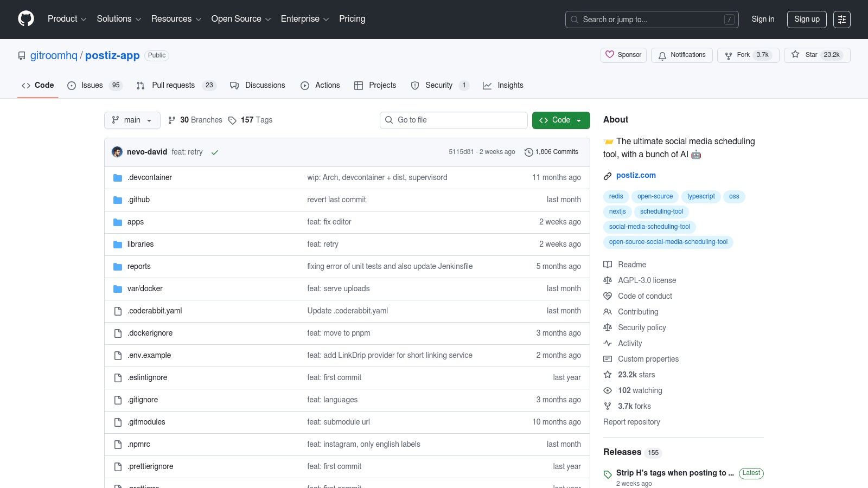Switch to the Pull requests tab
The width and height of the screenshot is (868, 488).
click(x=176, y=86)
